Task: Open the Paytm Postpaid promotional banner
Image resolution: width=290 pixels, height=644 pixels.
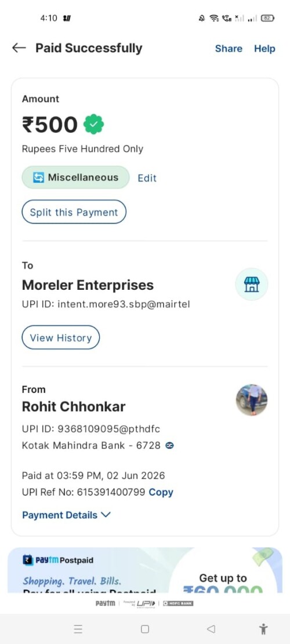Action: pos(145,570)
